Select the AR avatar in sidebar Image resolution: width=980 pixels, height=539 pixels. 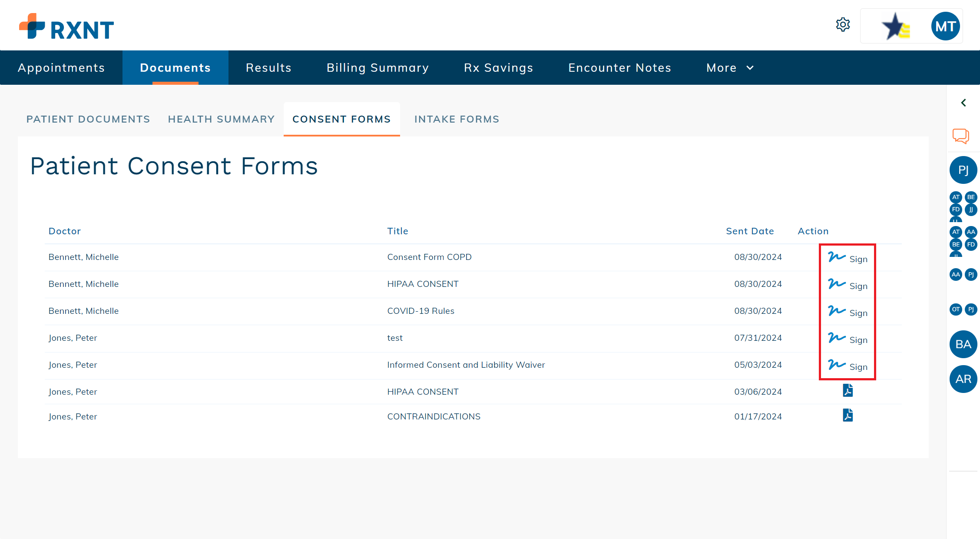[963, 379]
